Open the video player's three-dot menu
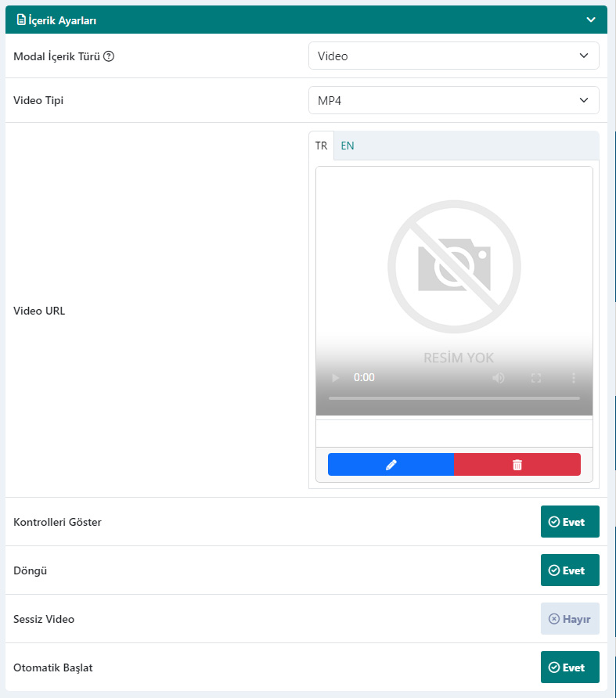 [x=573, y=378]
